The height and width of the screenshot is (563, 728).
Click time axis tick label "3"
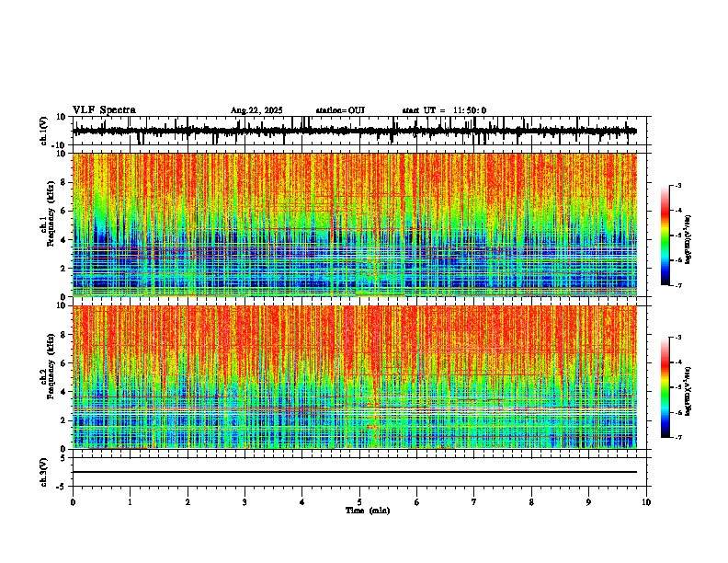[x=245, y=502]
